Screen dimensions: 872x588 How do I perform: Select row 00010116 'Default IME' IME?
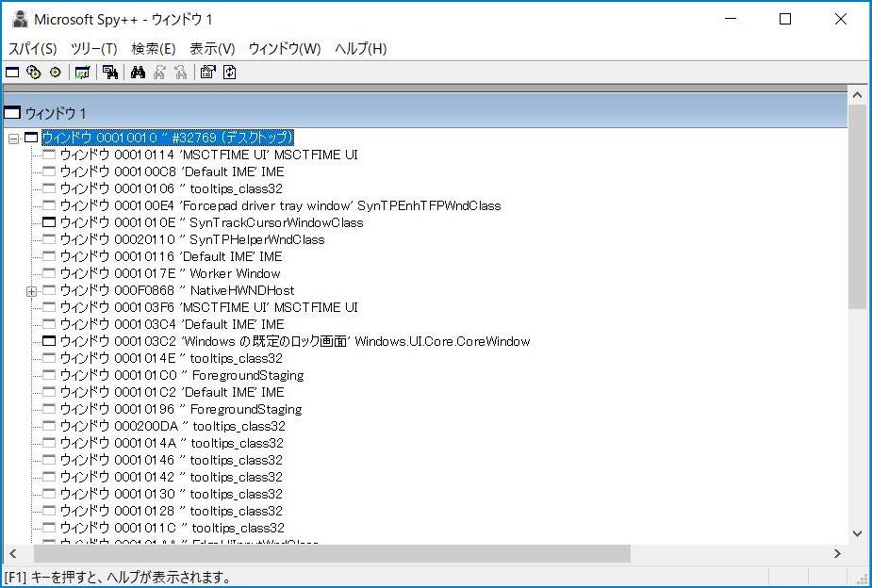click(x=172, y=256)
